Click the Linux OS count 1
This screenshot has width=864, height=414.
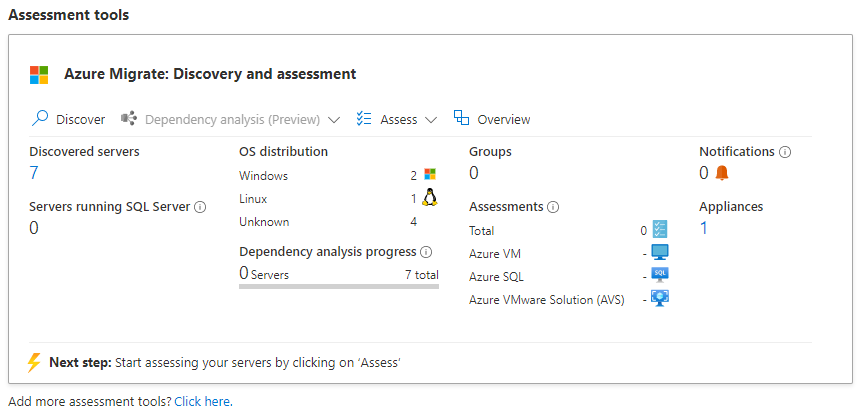tap(414, 199)
